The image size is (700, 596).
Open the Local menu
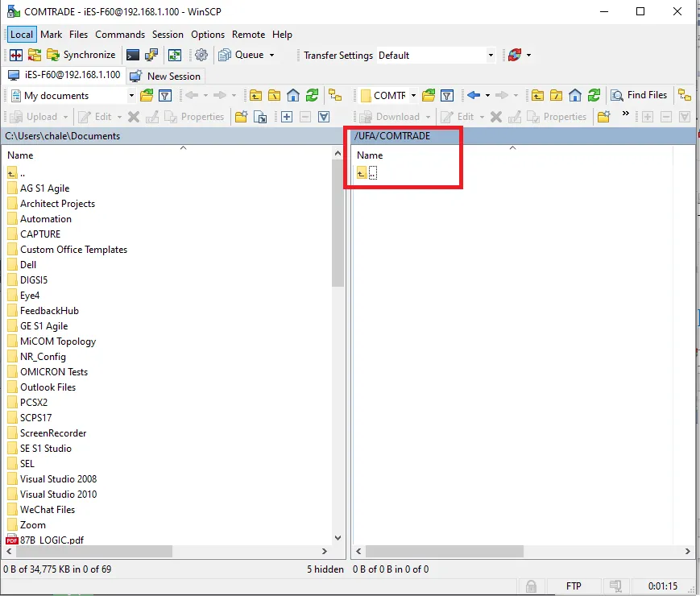click(22, 35)
